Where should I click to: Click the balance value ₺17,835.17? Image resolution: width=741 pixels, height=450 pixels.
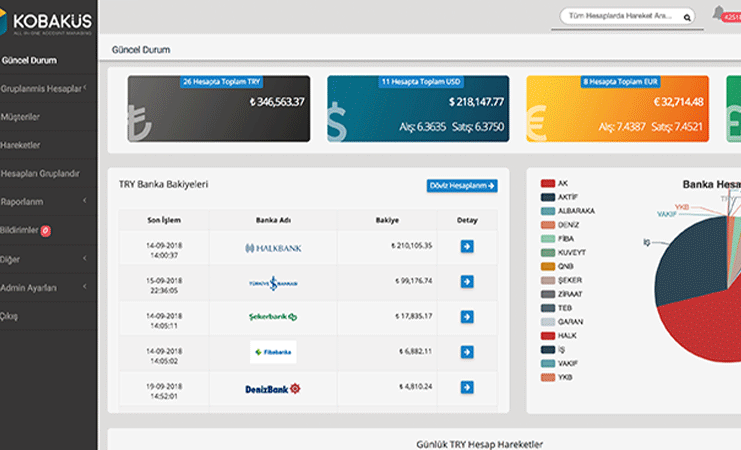(414, 316)
